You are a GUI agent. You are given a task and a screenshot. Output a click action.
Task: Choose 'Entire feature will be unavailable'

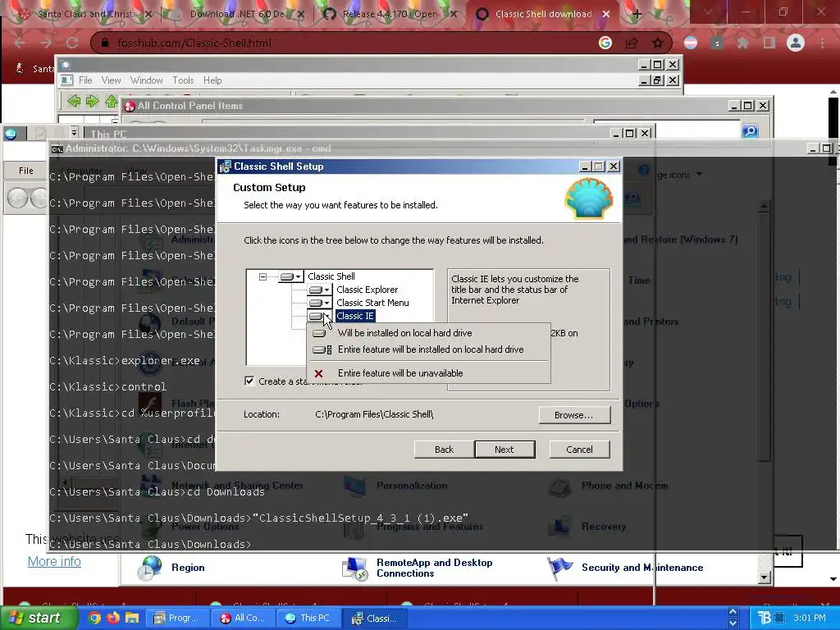click(x=428, y=373)
